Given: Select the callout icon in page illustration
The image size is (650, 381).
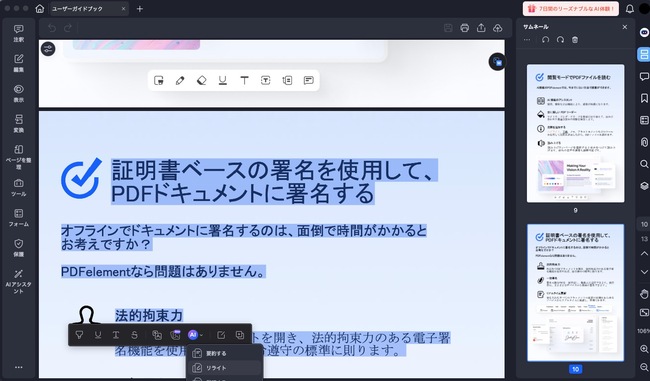Looking at the screenshot, I should pyautogui.click(x=287, y=80).
